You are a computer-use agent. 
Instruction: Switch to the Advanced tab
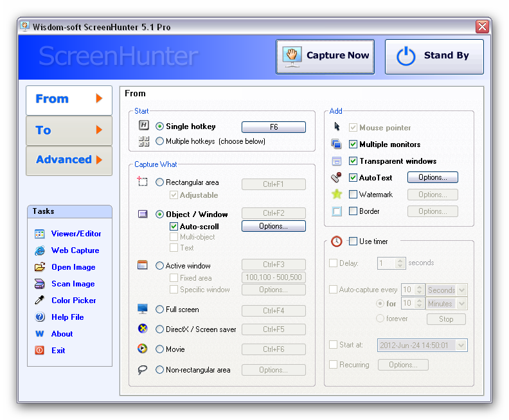tap(69, 160)
